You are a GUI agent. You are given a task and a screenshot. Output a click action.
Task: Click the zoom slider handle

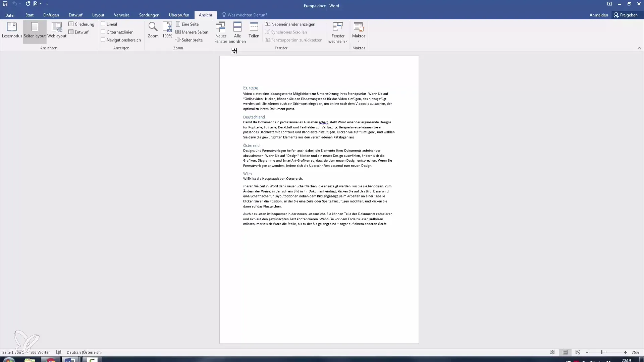pyautogui.click(x=602, y=352)
